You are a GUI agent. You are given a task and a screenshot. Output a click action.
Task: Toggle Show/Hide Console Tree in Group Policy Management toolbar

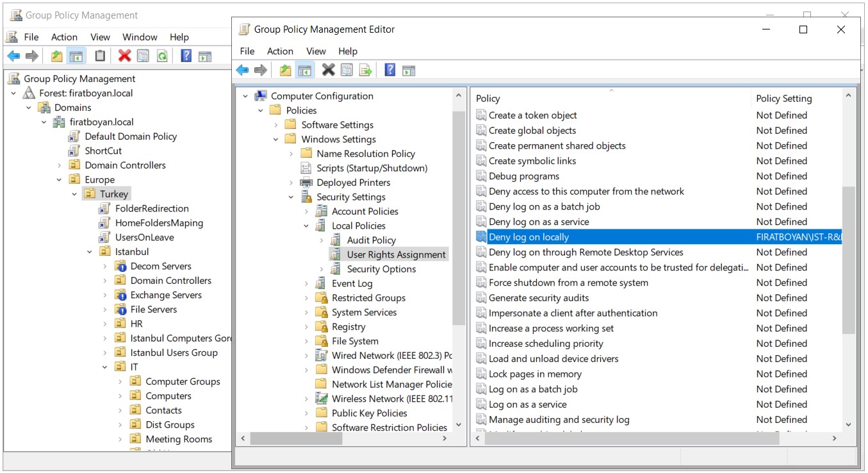(x=76, y=56)
